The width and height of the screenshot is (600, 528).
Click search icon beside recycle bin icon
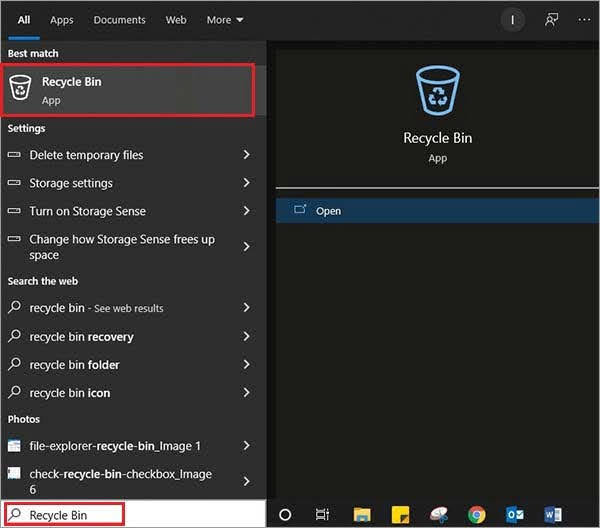tap(15, 392)
